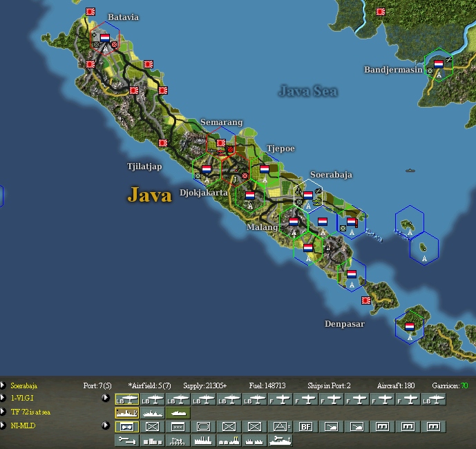Select the warship icon between the two highlighted ship icons
This screenshot has height=449, width=476.
point(153,413)
